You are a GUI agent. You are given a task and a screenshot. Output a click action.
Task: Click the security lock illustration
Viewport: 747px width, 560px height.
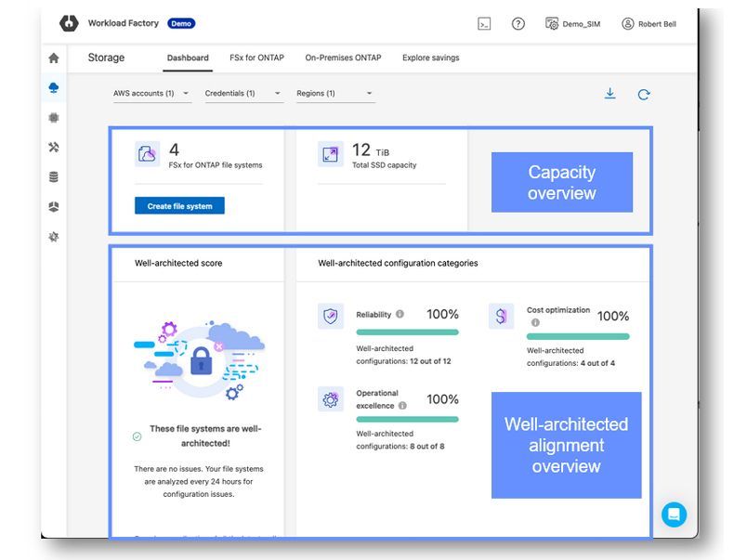click(x=201, y=360)
